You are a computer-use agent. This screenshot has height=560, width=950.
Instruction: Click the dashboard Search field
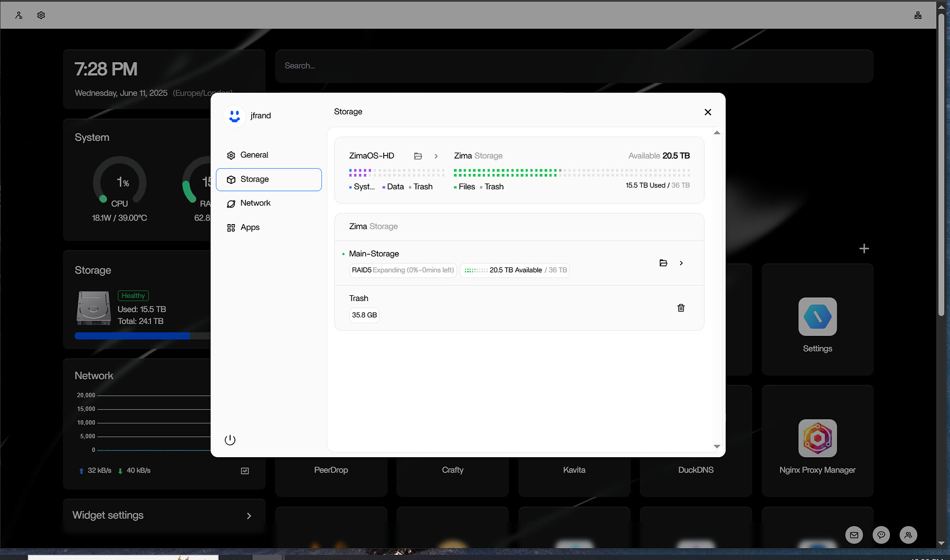click(x=574, y=66)
